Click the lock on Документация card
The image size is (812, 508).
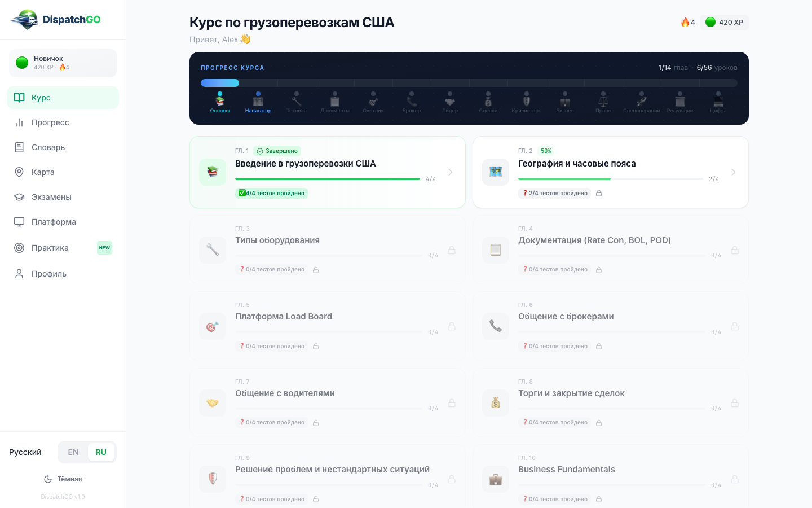pyautogui.click(x=735, y=250)
